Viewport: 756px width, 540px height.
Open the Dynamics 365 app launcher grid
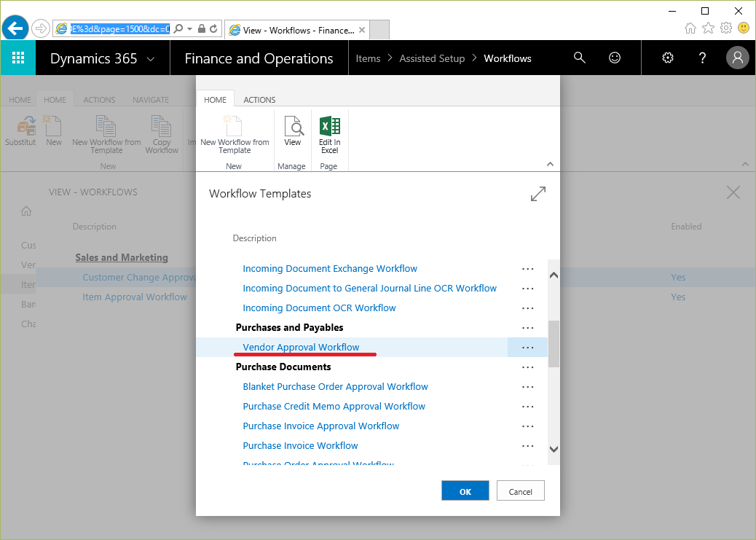coord(18,58)
